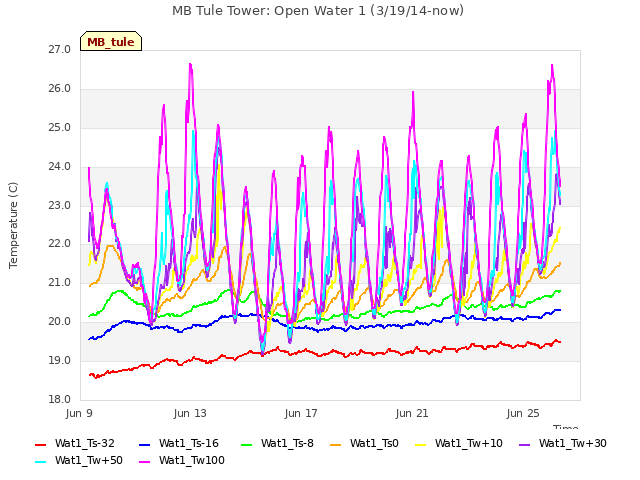The height and width of the screenshot is (480, 640).
Task: Select the Wat1_Tw100 legend entry
Action: [182, 460]
